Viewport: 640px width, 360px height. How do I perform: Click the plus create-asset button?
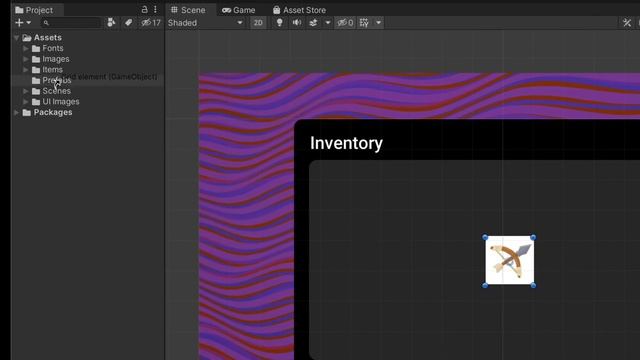[x=19, y=23]
